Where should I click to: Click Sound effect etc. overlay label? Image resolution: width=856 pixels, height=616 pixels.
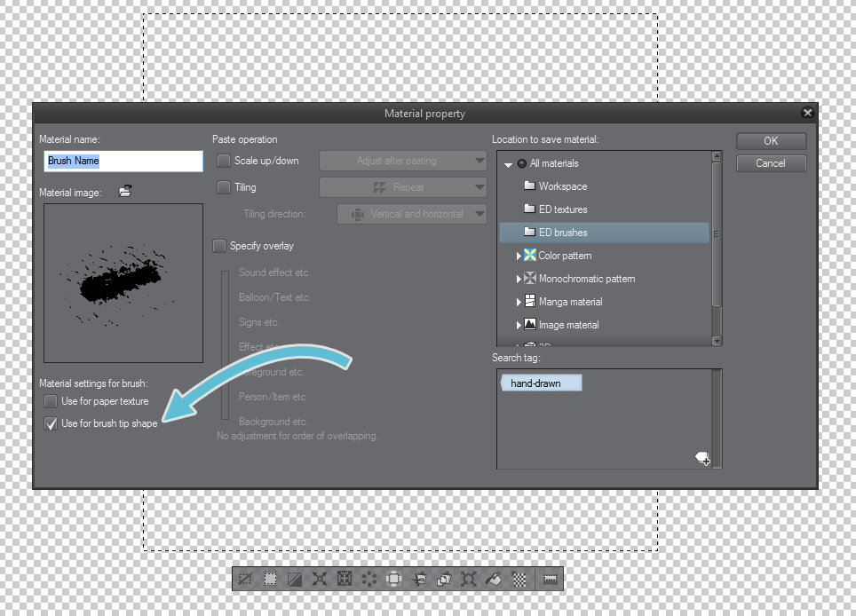click(x=275, y=272)
